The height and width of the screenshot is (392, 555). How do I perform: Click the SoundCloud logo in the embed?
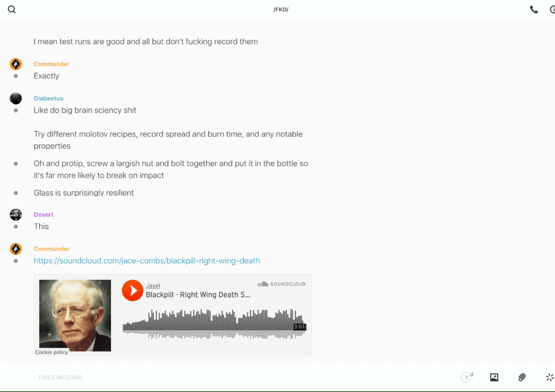click(281, 284)
